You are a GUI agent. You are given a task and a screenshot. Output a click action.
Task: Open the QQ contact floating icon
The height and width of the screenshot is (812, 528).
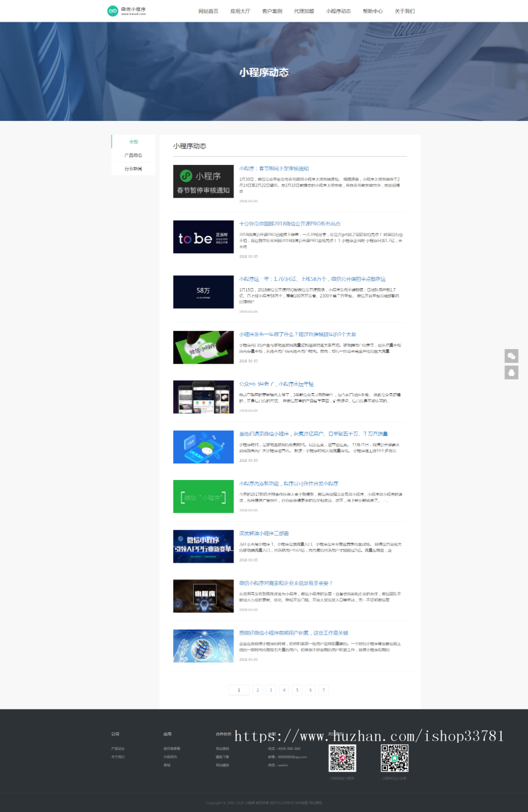[512, 373]
